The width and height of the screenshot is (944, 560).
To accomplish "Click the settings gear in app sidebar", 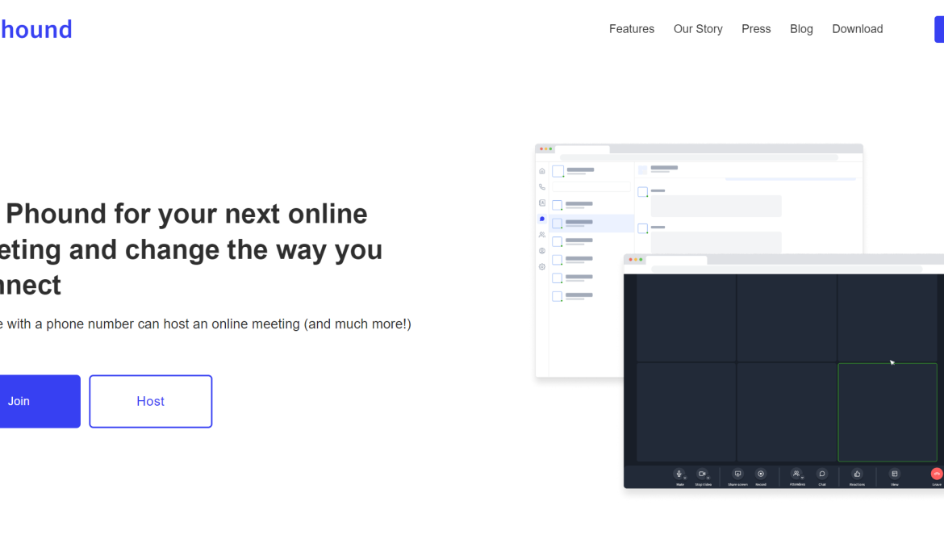I will tap(542, 266).
